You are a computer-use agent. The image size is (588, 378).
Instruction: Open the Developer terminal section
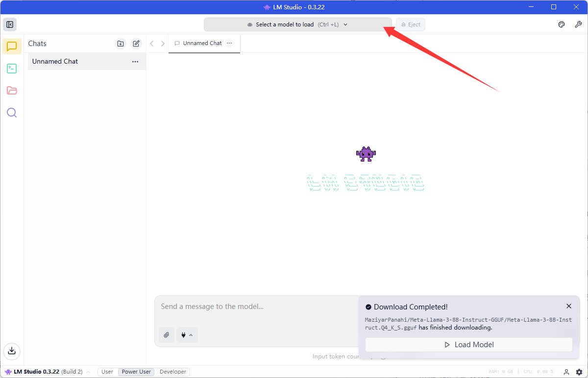click(12, 69)
